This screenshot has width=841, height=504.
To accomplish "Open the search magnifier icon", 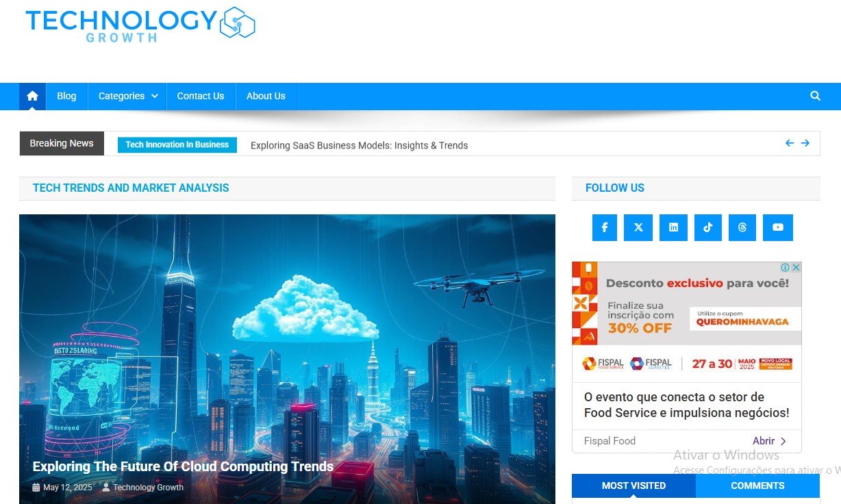I will point(815,97).
